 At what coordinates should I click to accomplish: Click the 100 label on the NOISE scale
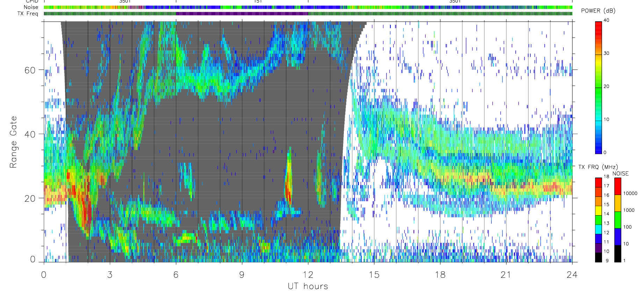coord(628,227)
